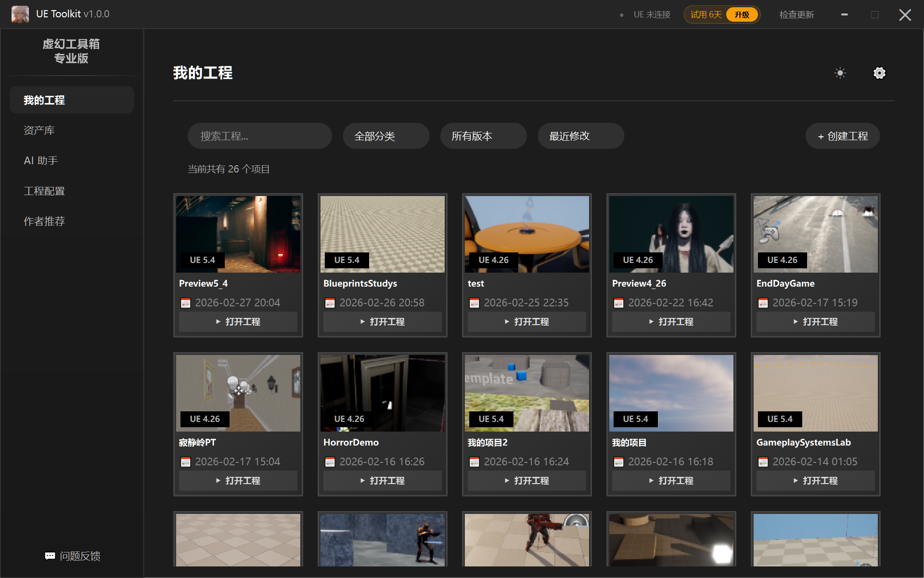Click 打开工程 for the test project
The width and height of the screenshot is (924, 578).
click(x=526, y=322)
